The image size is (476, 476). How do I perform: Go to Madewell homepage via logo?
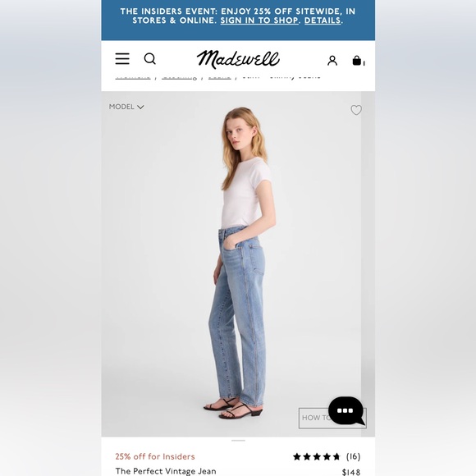tap(238, 59)
